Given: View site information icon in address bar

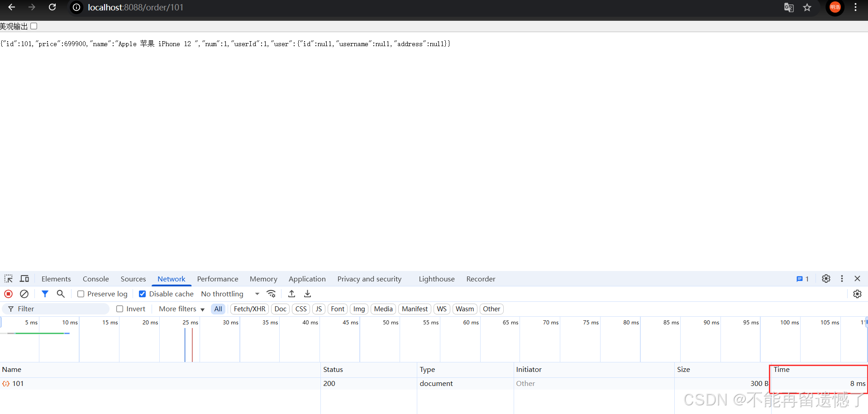Looking at the screenshot, I should pyautogui.click(x=76, y=7).
